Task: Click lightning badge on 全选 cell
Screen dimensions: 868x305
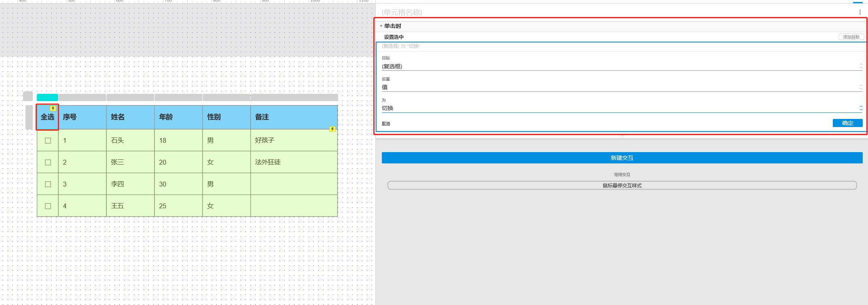Action: tap(53, 108)
